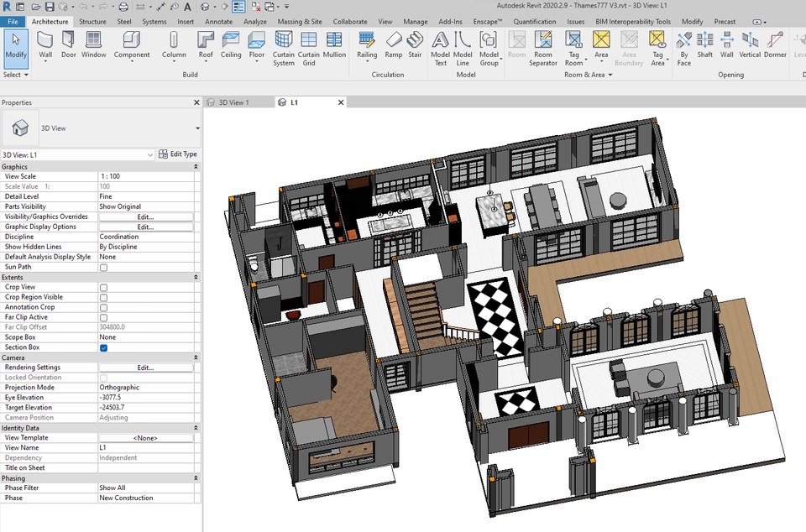The image size is (806, 532).
Task: Click the Edit Type button
Action: [x=178, y=154]
